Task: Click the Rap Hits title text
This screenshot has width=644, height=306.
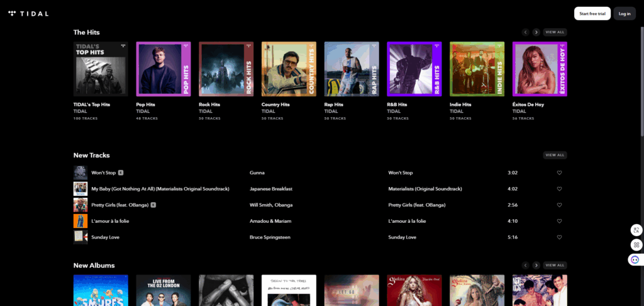Action: coord(334,105)
